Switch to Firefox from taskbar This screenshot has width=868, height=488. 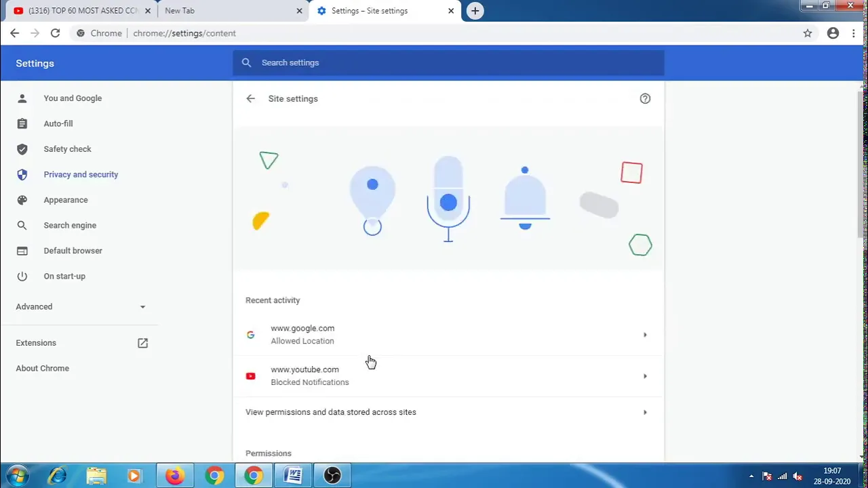click(x=174, y=476)
